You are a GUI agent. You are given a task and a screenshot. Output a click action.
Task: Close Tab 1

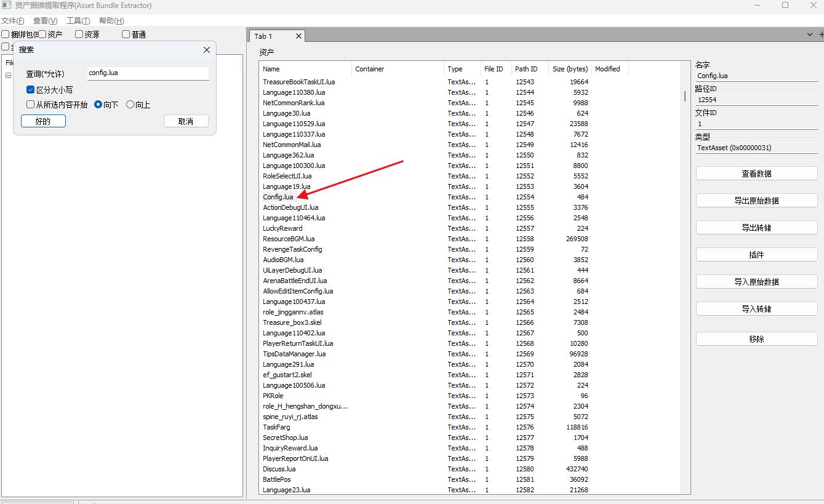coord(298,36)
